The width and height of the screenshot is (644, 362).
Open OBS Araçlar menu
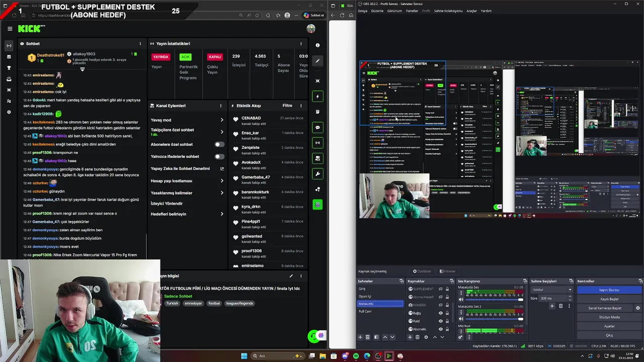471,11
